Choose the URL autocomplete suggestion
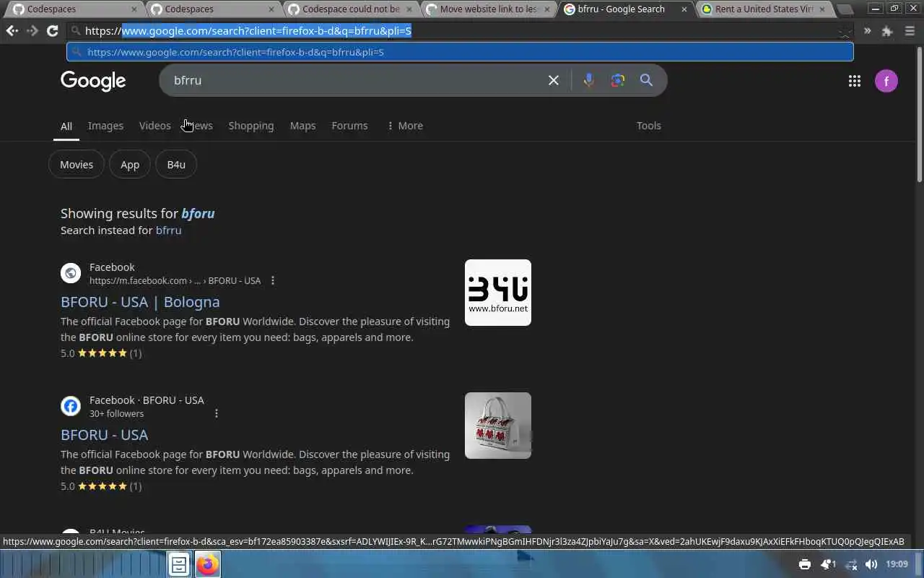Image resolution: width=924 pixels, height=578 pixels. (x=460, y=52)
